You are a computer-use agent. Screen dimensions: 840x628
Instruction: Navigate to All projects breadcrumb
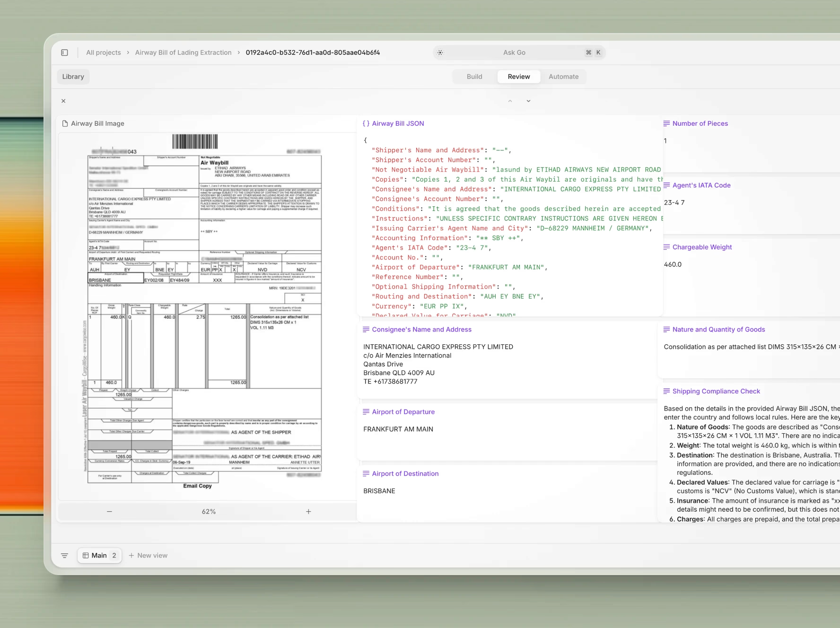coord(104,52)
